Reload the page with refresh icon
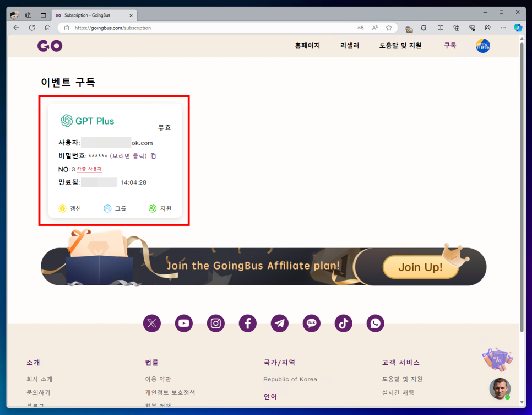Viewport: 532px width, 415px height. tap(32, 28)
